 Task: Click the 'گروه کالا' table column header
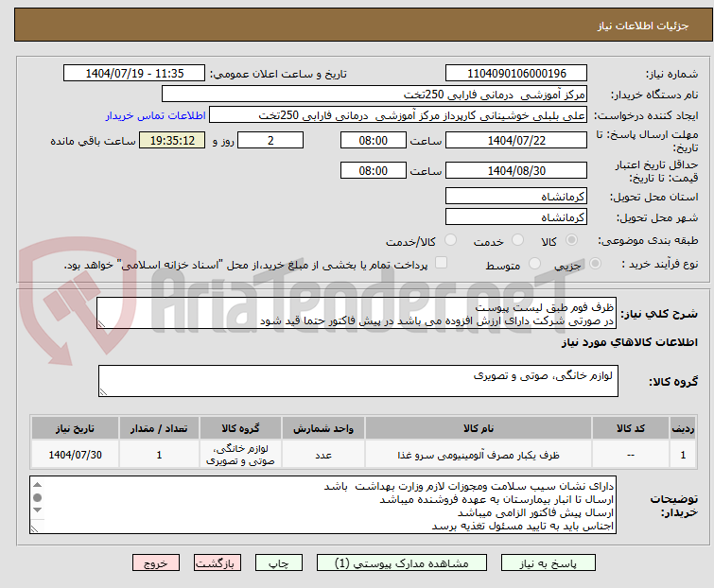click(240, 428)
